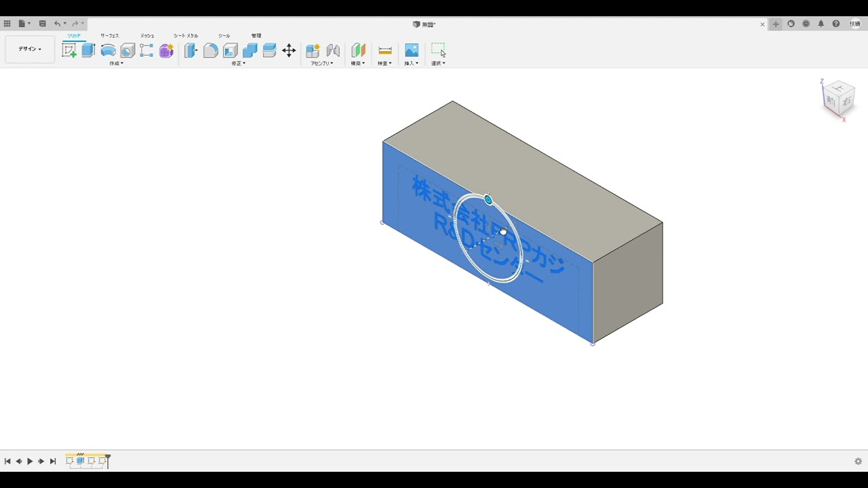Click the teal rotation handle on circle manipulator

point(488,200)
